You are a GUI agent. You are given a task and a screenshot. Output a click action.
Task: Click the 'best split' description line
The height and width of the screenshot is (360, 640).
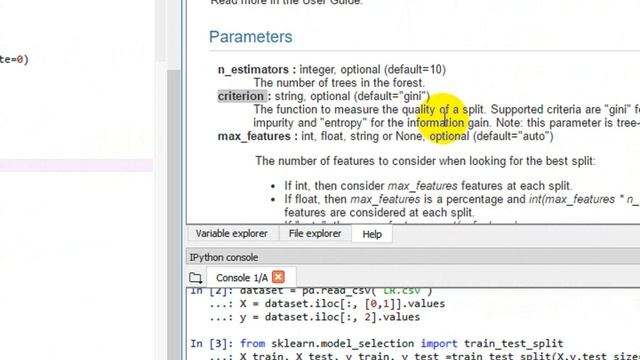click(425, 161)
